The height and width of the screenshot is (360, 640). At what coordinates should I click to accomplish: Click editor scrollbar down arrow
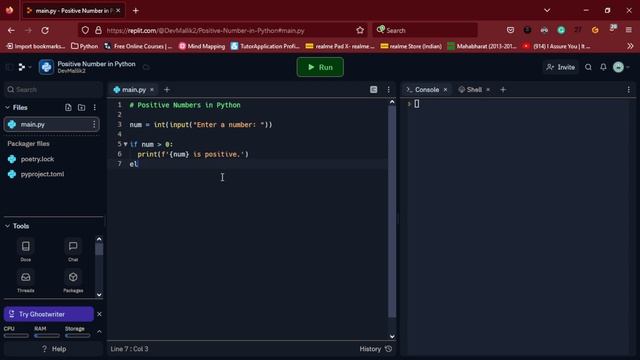[392, 336]
